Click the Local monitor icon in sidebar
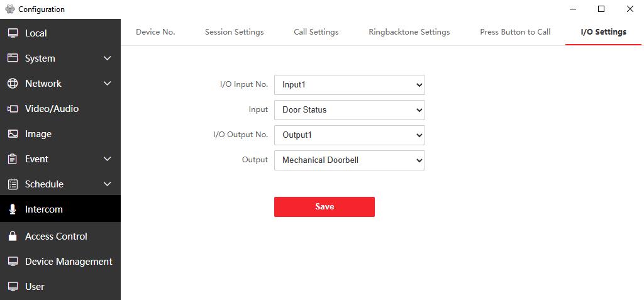This screenshot has width=644, height=300. pyautogui.click(x=13, y=33)
